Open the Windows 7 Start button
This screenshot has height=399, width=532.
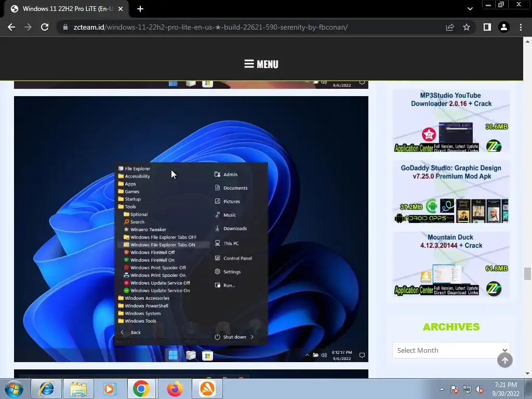(x=14, y=389)
